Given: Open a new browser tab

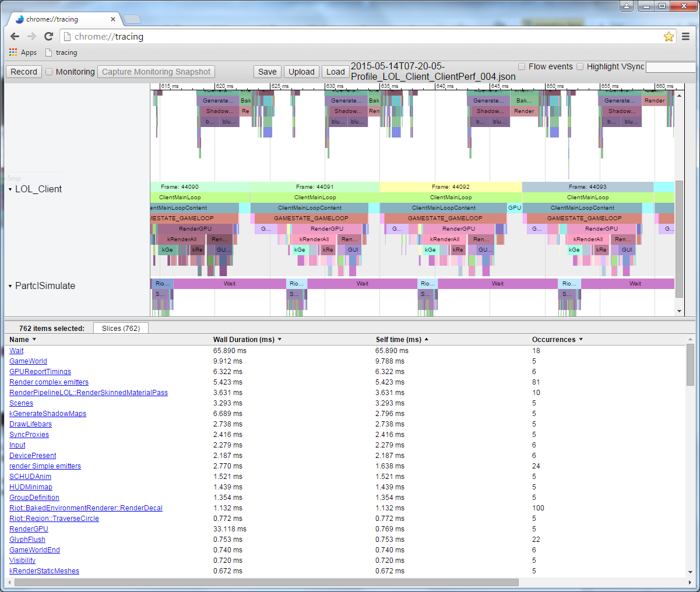Looking at the screenshot, I should pyautogui.click(x=132, y=19).
